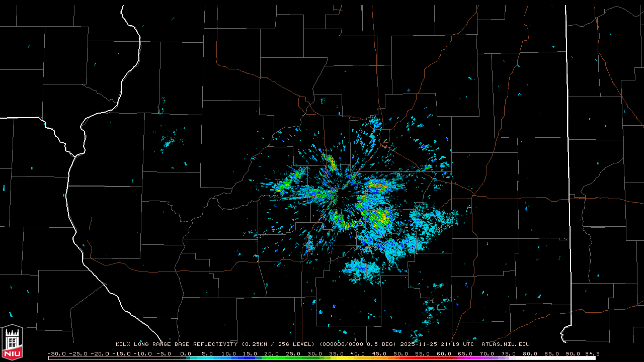Click the "30.0" positive scale label
The image size is (644, 362).
315,353
